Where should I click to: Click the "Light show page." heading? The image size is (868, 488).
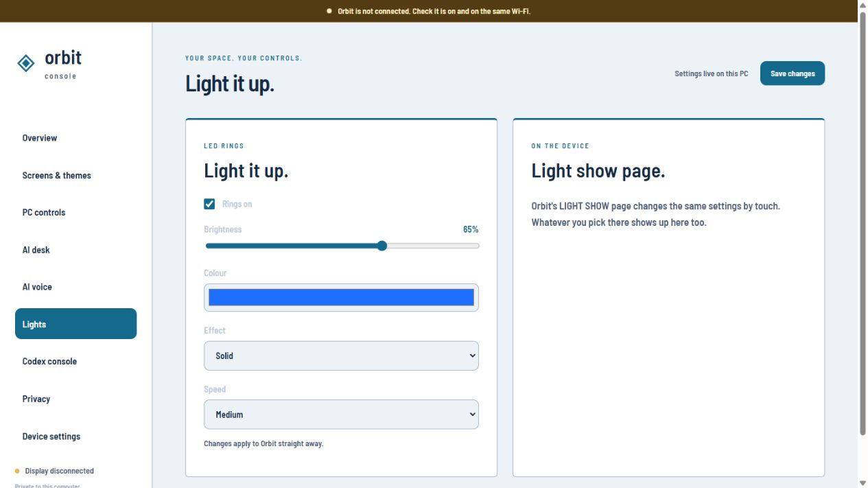[598, 171]
